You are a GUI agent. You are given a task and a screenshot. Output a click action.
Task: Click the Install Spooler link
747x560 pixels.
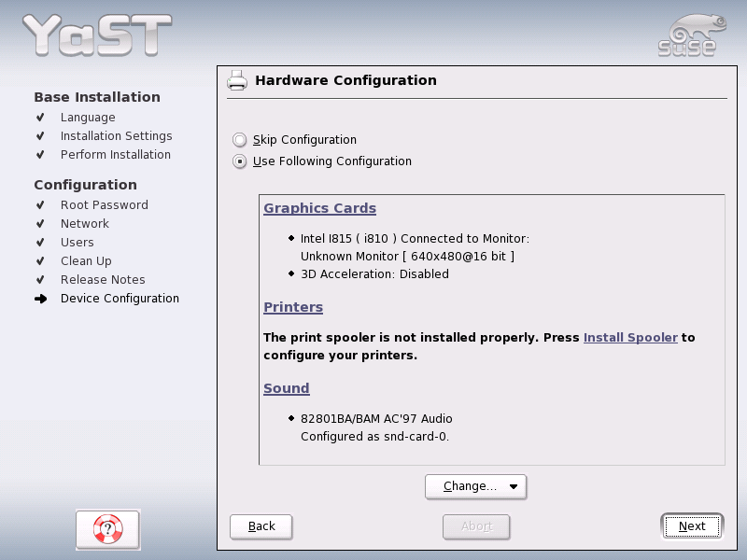pyautogui.click(x=630, y=337)
